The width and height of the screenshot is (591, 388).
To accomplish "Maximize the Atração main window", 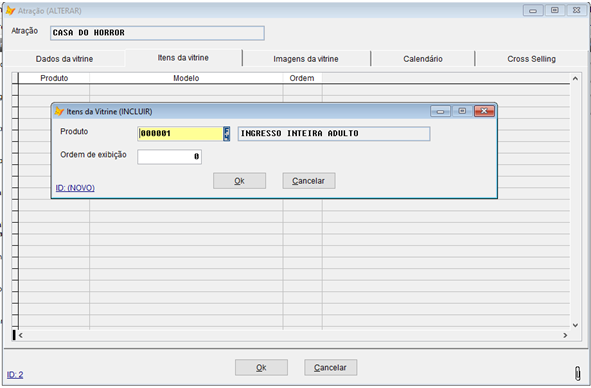I will pyautogui.click(x=555, y=11).
